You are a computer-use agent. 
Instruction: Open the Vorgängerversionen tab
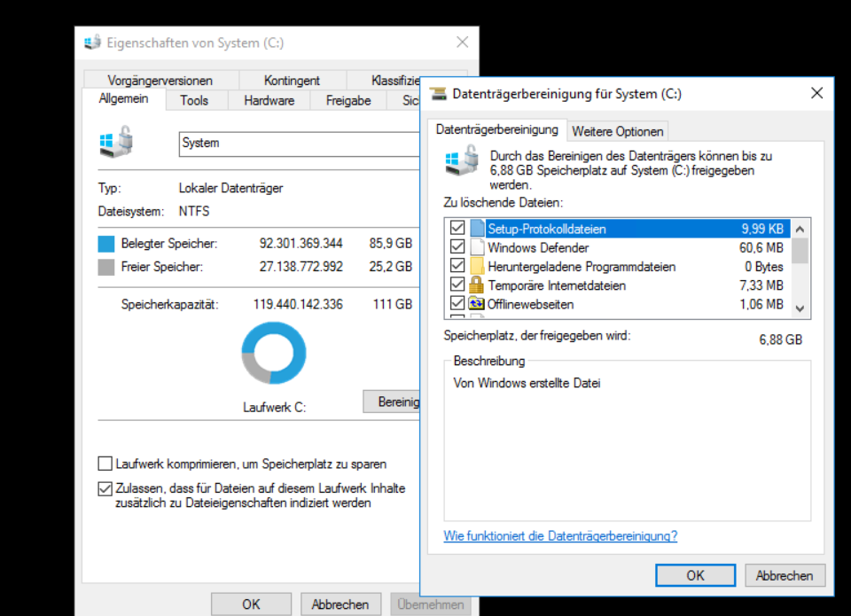[160, 81]
